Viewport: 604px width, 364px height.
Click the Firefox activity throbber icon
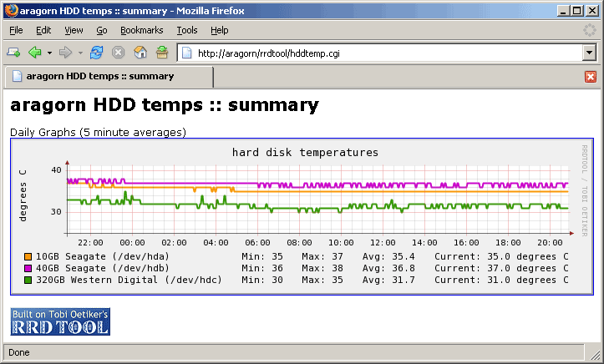click(x=589, y=30)
